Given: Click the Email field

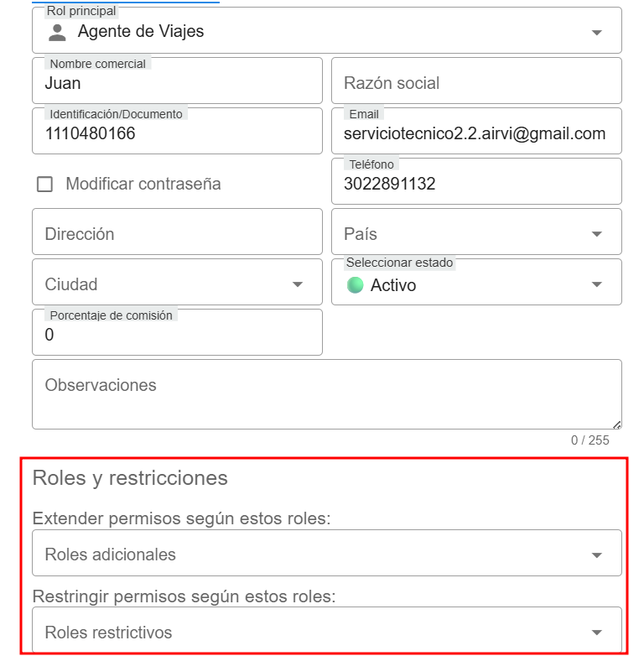Looking at the screenshot, I should 475,134.
